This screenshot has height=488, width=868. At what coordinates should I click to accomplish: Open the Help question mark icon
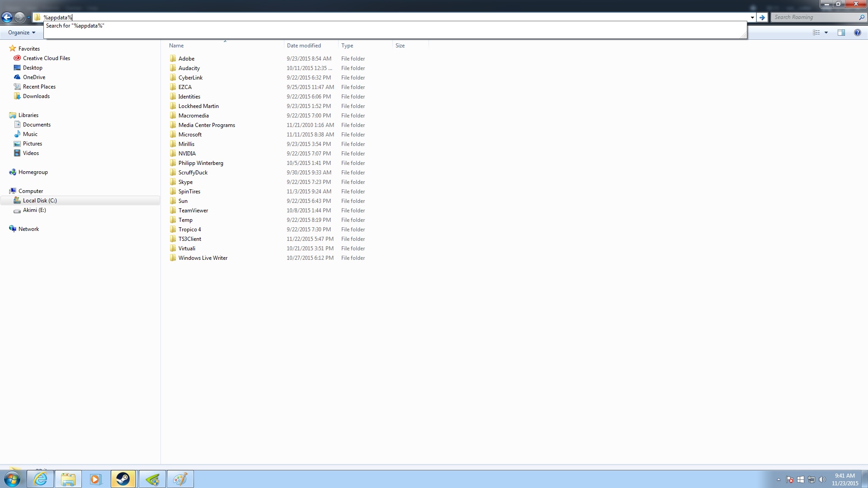click(x=857, y=33)
